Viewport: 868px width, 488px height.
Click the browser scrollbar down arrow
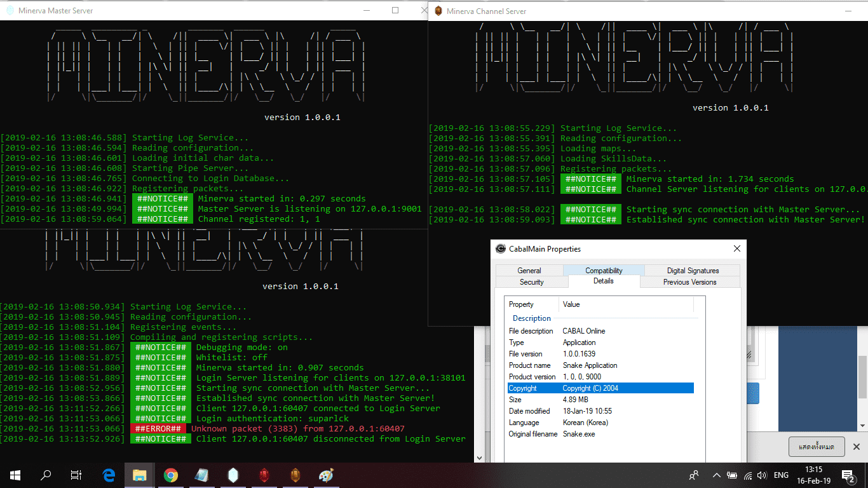coord(863,426)
